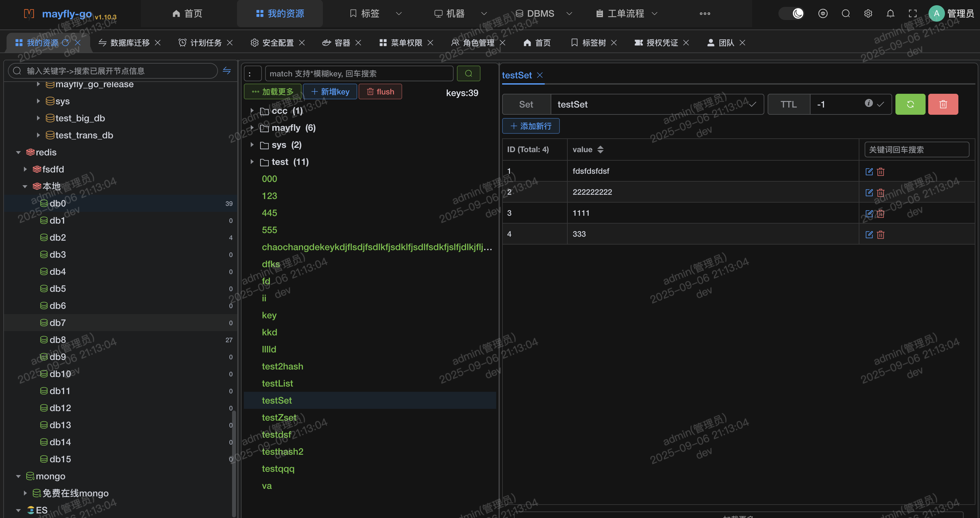This screenshot has width=980, height=518.
Task: Expand the test key folder
Action: [x=252, y=162]
